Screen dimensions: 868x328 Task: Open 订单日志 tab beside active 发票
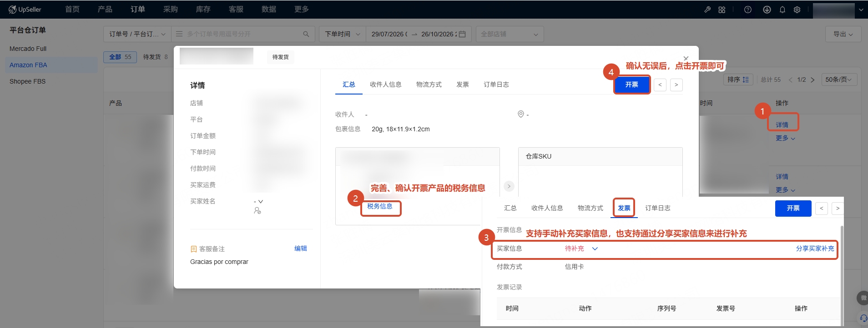(x=658, y=208)
